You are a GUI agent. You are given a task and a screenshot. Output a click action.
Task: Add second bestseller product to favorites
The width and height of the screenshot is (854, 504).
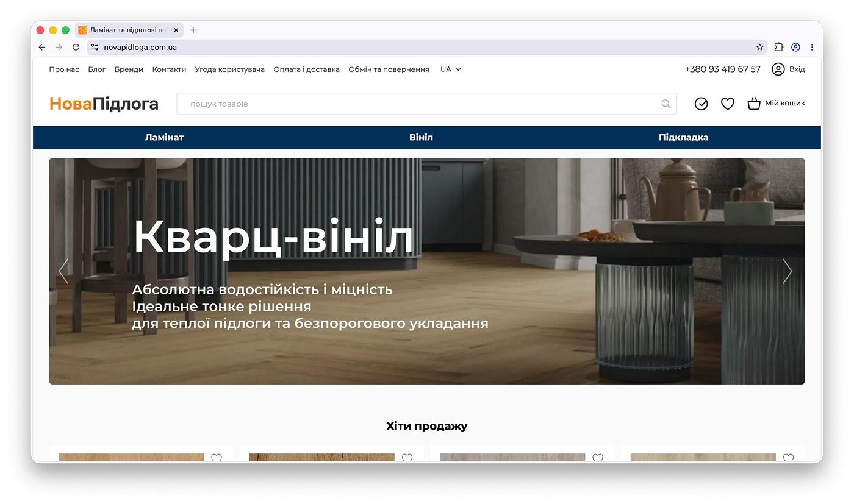(407, 458)
